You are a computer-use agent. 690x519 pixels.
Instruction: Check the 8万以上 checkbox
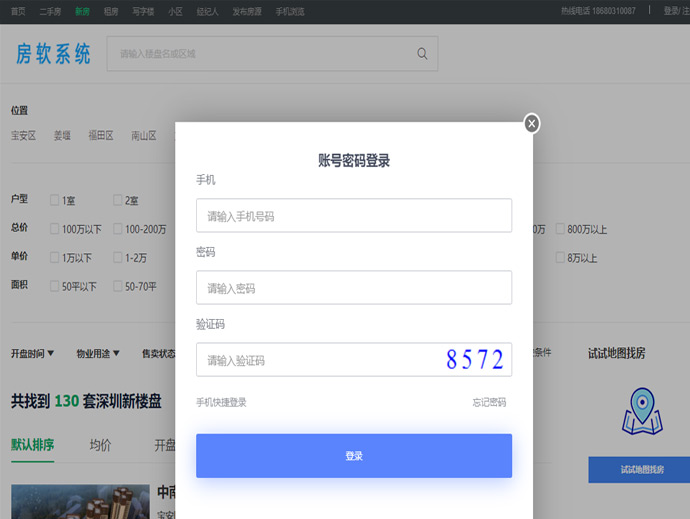tap(560, 258)
